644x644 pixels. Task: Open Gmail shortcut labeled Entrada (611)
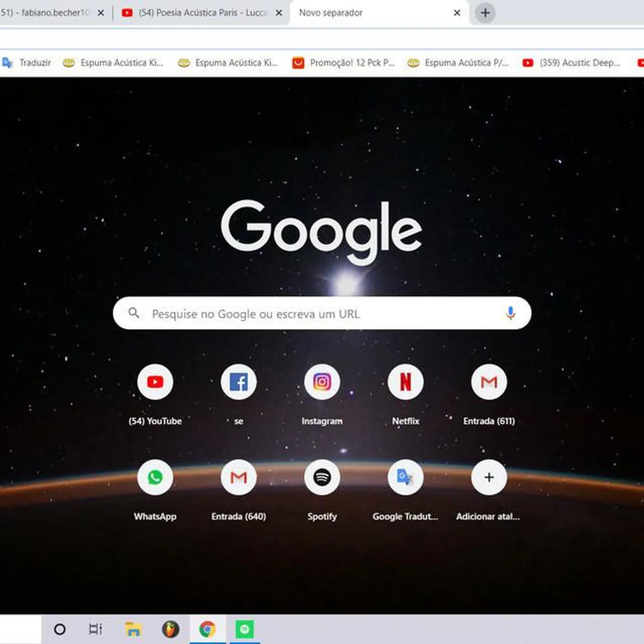(x=489, y=382)
